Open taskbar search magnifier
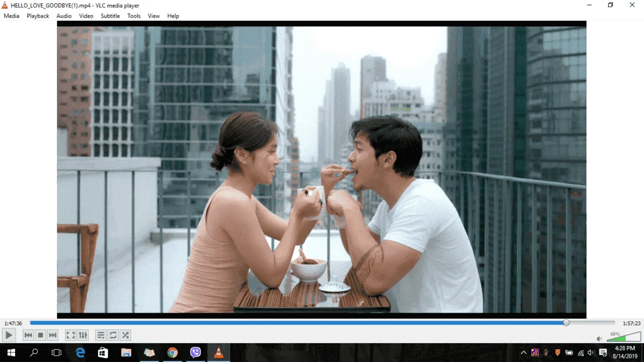644x362 pixels. [34, 353]
